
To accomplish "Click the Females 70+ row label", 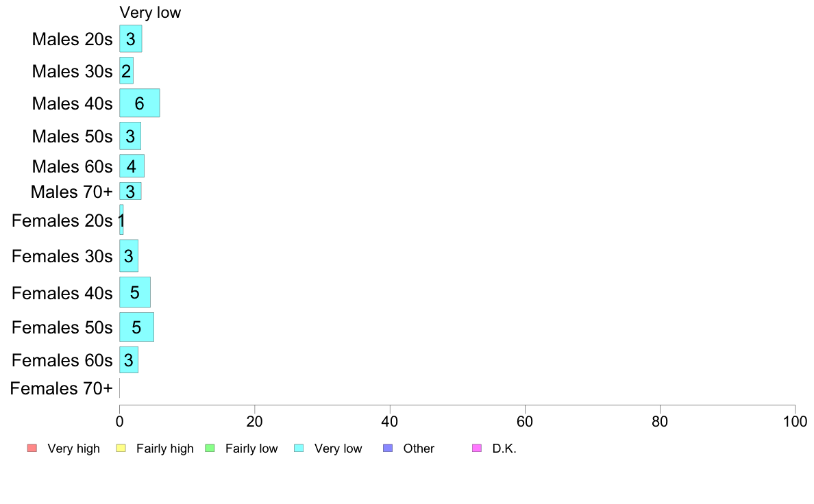I will (x=61, y=388).
